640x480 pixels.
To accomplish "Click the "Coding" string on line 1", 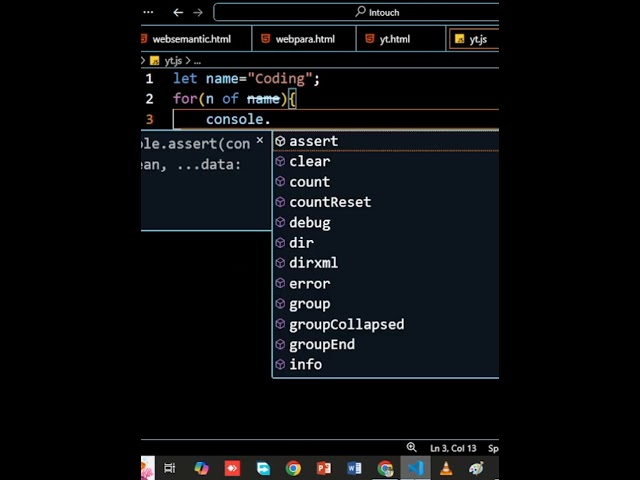I will (280, 78).
